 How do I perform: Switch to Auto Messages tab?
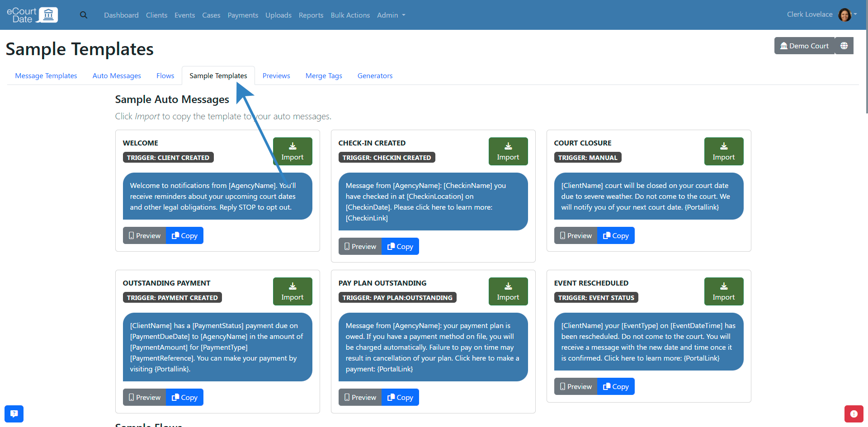(117, 75)
